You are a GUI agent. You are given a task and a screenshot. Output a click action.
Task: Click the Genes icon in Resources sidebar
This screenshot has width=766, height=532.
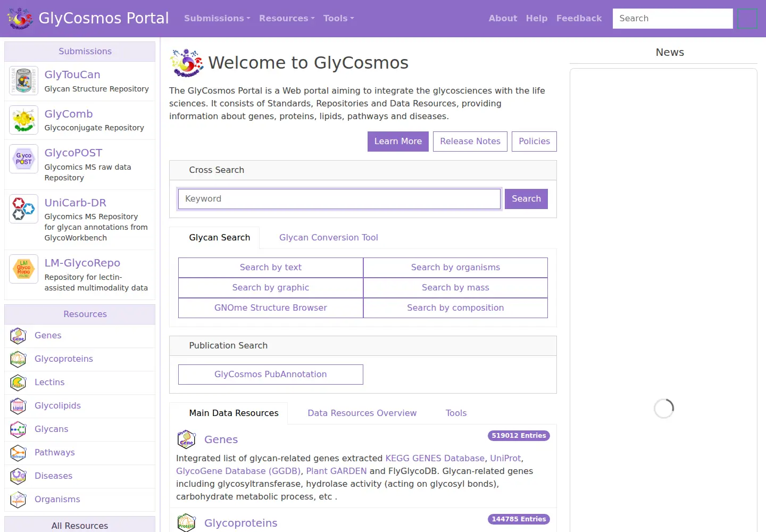click(18, 336)
